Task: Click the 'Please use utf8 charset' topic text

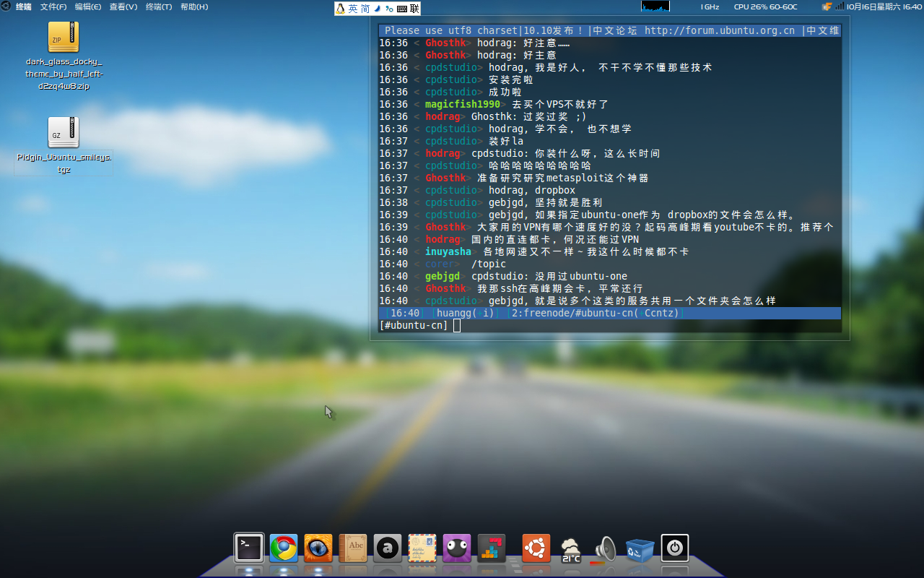Action: point(451,30)
